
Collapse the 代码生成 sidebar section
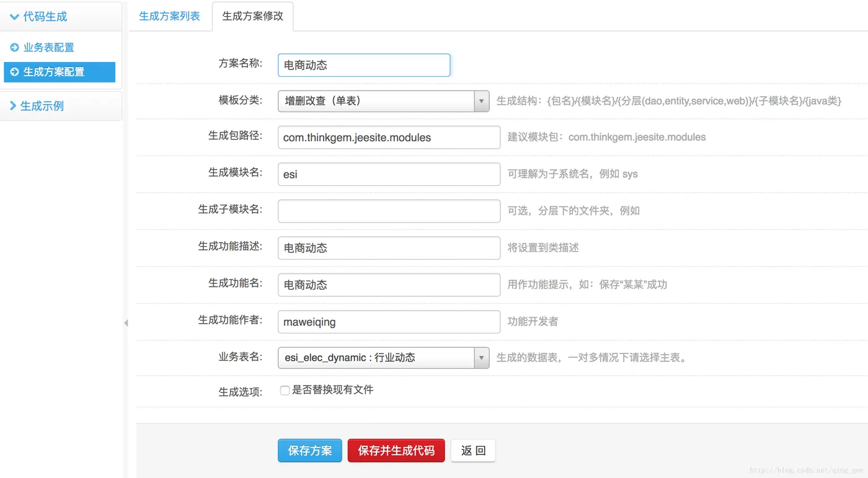point(14,17)
